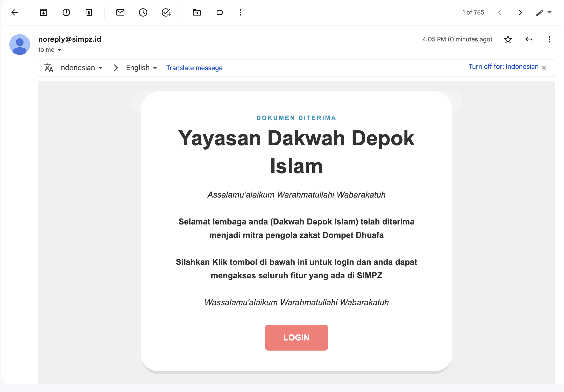This screenshot has width=564, height=392.
Task: Mark message as unread
Action: (120, 12)
